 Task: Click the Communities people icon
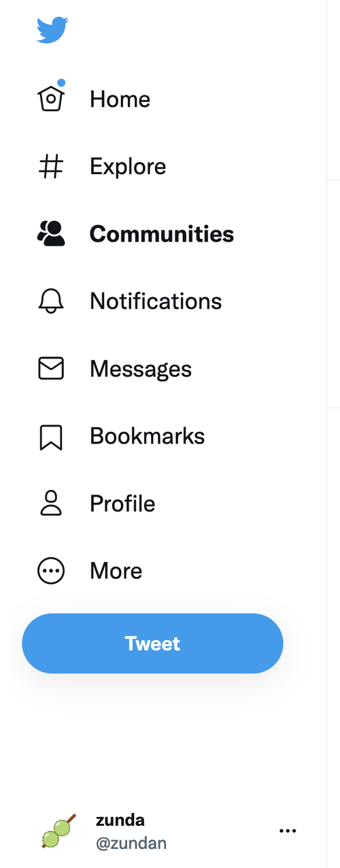pyautogui.click(x=51, y=233)
